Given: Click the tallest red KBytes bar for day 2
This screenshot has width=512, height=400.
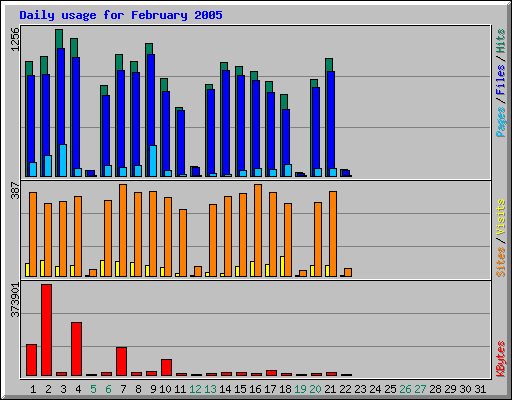Looking at the screenshot, I should tap(47, 330).
